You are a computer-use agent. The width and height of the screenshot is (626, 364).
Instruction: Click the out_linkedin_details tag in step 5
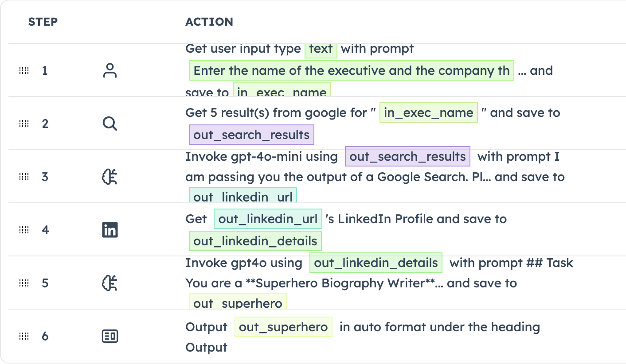coord(376,263)
